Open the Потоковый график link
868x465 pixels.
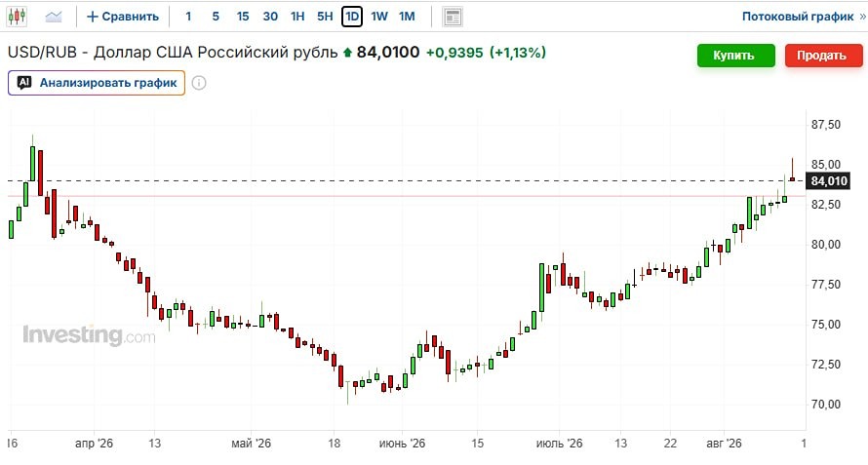[x=804, y=17]
